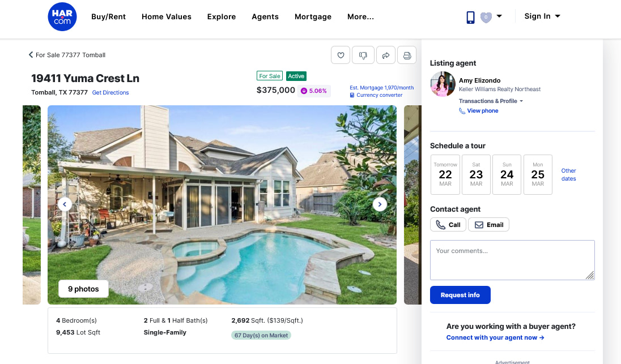Select tour date Tomorrow 22 Mar
621x364 pixels.
coord(445,174)
